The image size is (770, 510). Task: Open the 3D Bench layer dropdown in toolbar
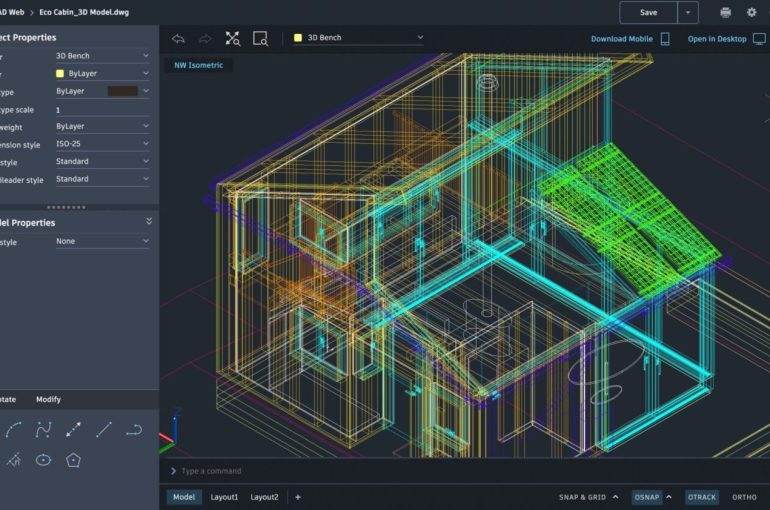(x=358, y=38)
